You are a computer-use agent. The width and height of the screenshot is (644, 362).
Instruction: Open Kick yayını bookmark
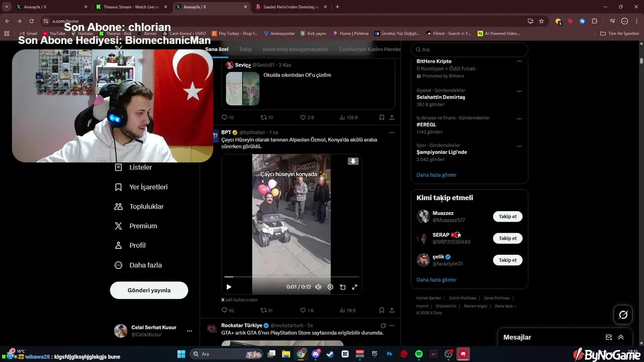pos(313,33)
